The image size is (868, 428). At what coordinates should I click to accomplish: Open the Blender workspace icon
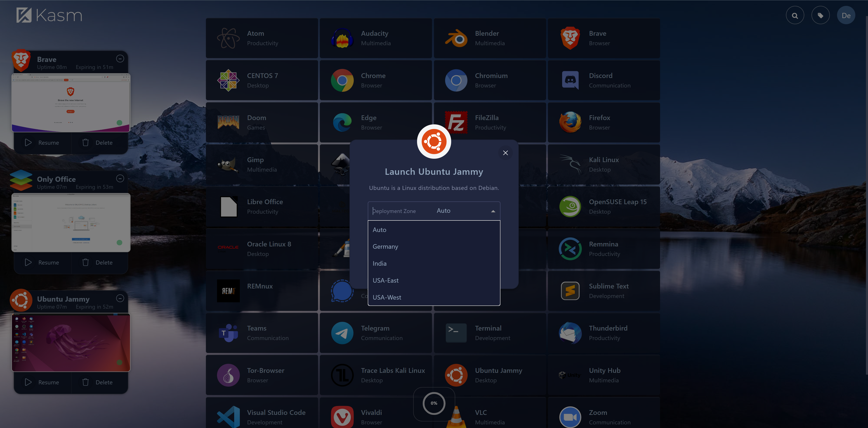456,38
